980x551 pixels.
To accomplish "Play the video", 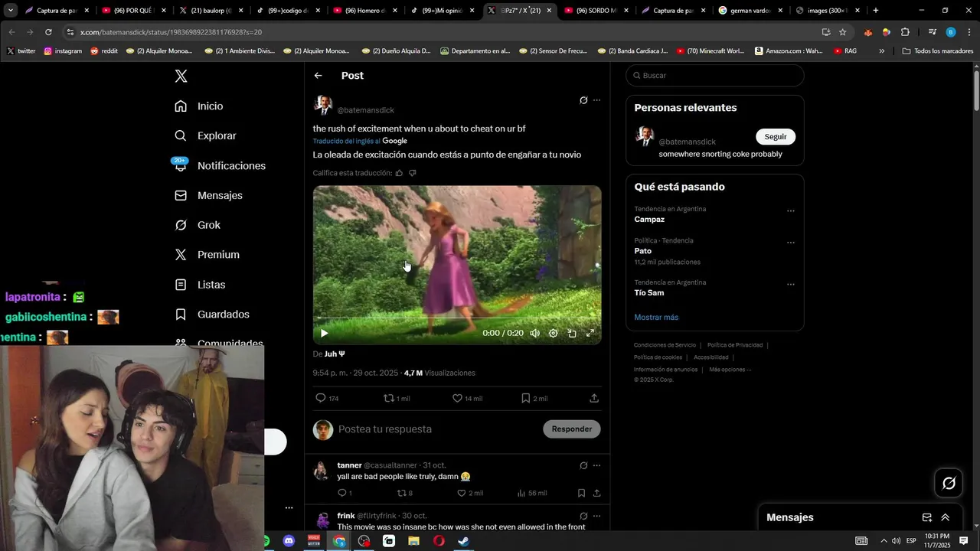I will click(324, 333).
